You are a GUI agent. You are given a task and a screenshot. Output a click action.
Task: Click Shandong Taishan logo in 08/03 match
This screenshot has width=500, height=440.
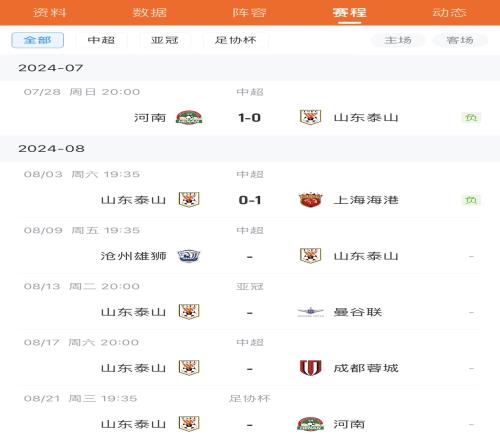pyautogui.click(x=189, y=200)
